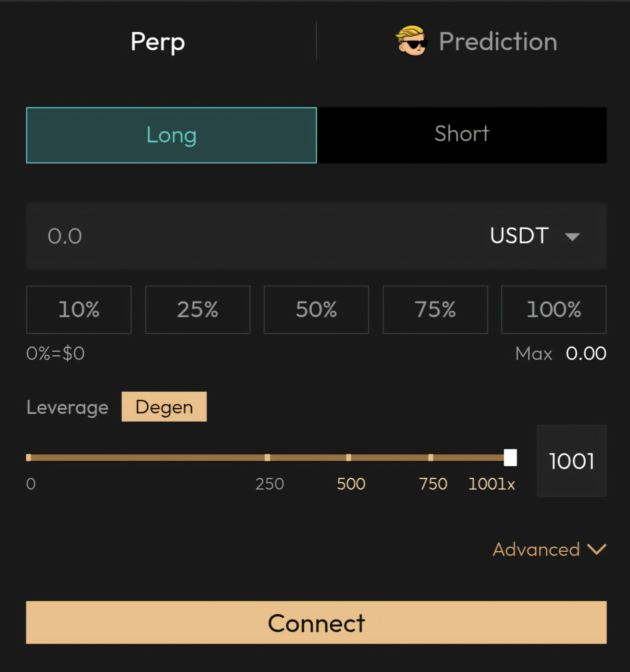
Task: Click the USDT dropdown caret icon
Action: (x=572, y=237)
